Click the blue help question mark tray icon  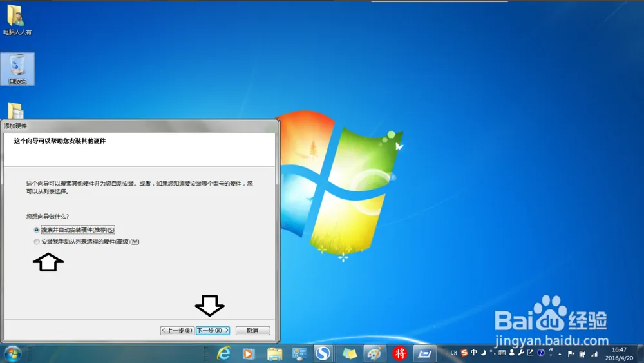[541, 353]
